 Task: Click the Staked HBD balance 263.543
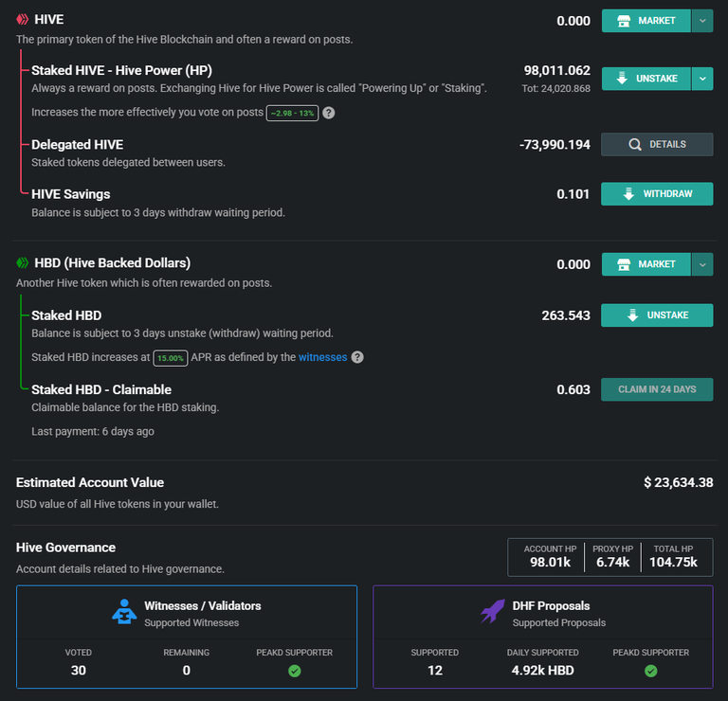[x=566, y=316]
